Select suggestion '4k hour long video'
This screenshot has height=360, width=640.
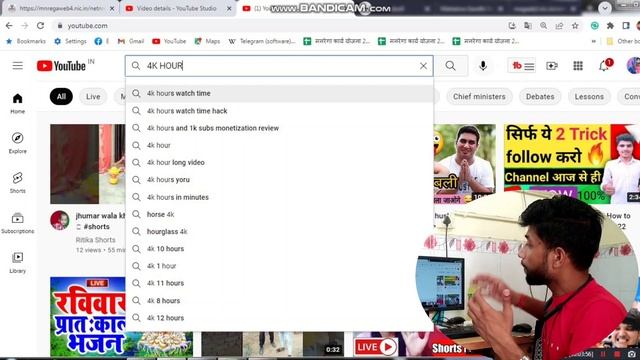[x=280, y=162]
